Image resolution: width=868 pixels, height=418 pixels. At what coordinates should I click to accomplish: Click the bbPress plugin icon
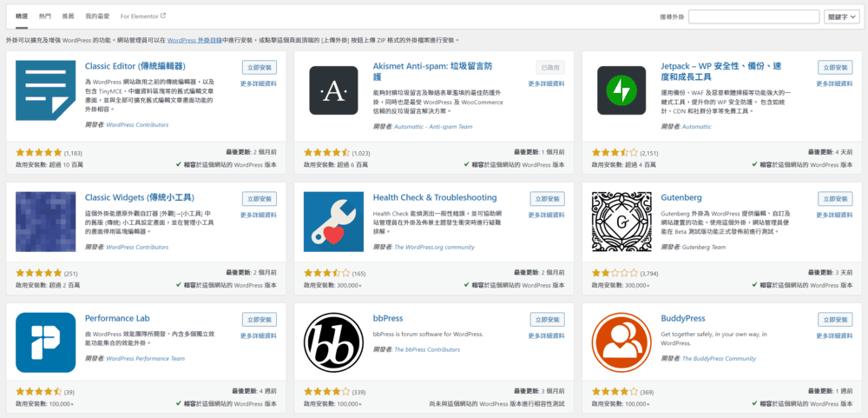tap(333, 342)
